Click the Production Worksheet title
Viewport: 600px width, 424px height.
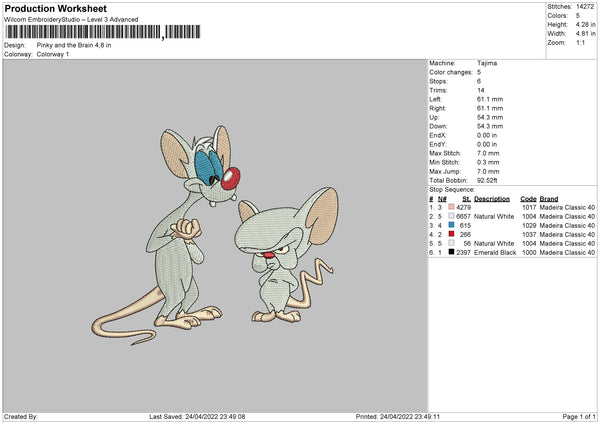(x=55, y=9)
